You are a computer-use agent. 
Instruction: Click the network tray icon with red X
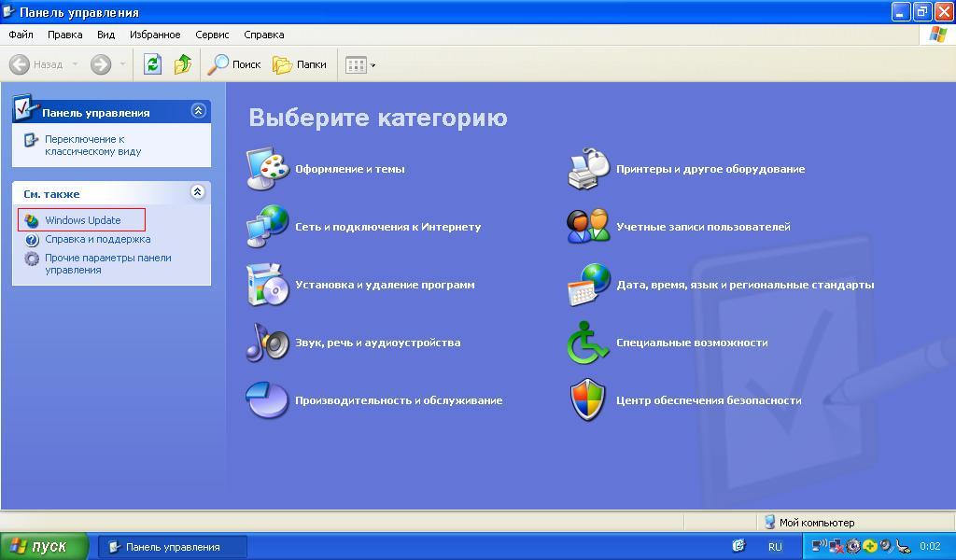click(x=836, y=546)
